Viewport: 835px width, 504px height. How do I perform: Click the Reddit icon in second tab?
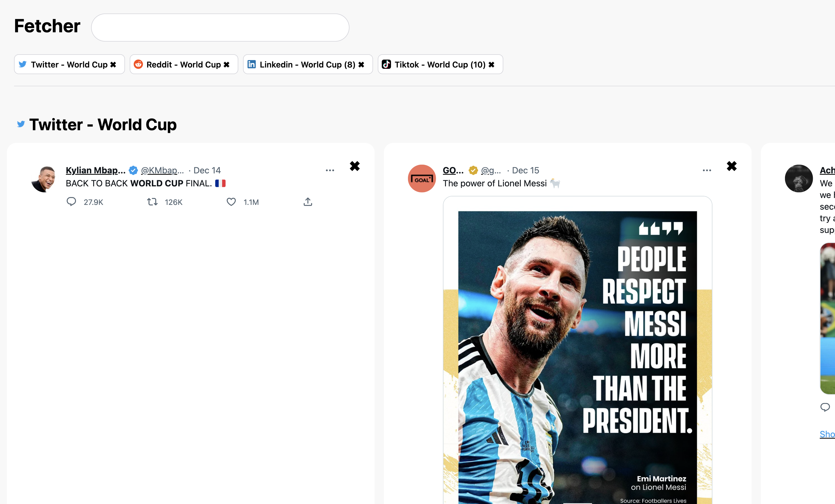coord(138,64)
